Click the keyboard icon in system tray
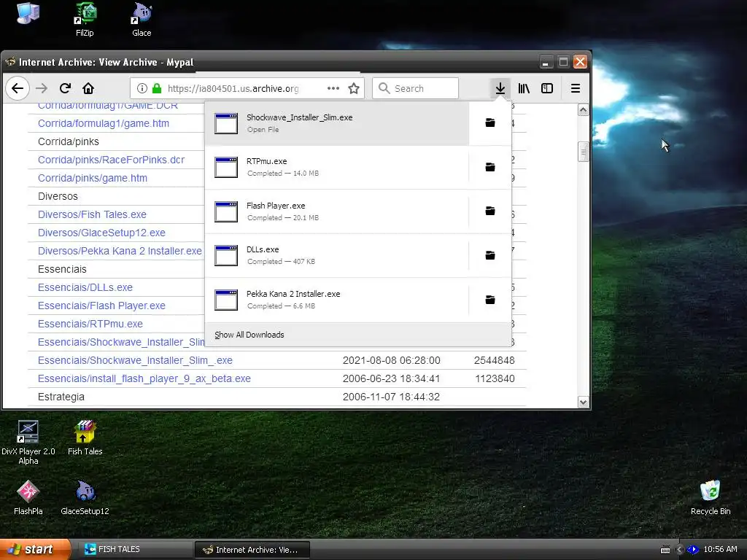Screen dimensions: 747x560 pos(665,550)
